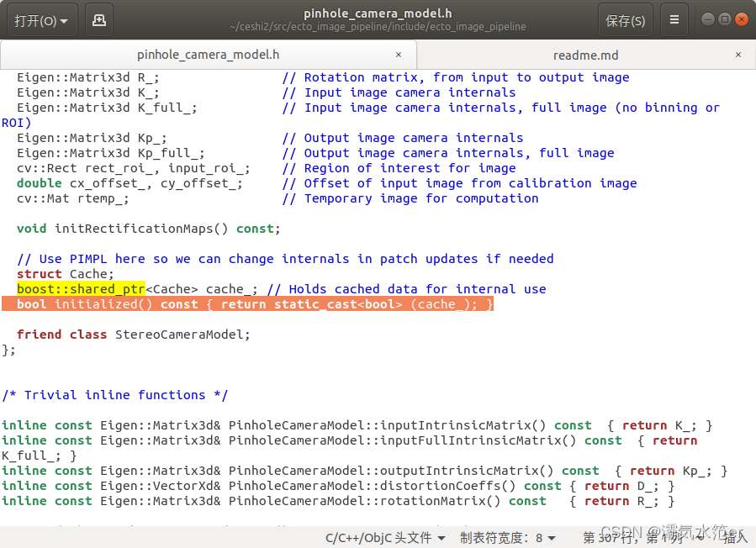Save the file with 保存(S) button
The height and width of the screenshot is (548, 756).
626,20
